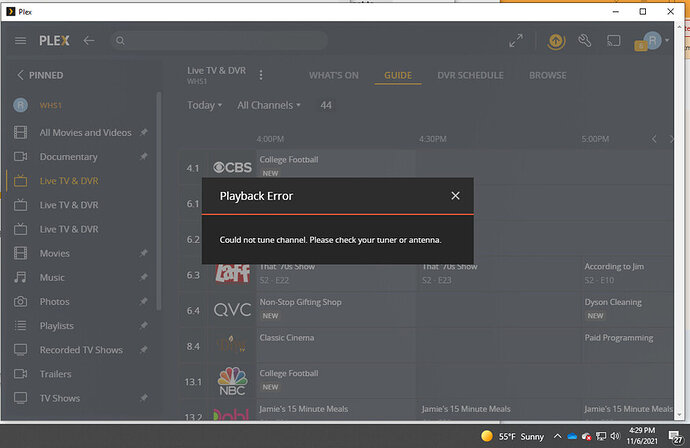690x448 pixels.
Task: Open Recorded TV Shows library
Action: click(x=81, y=350)
